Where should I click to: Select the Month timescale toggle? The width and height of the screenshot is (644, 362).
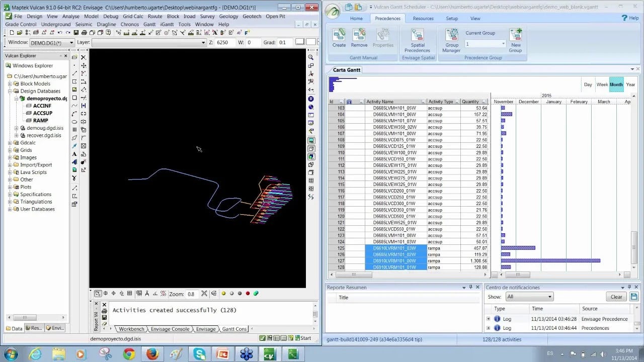(616, 84)
